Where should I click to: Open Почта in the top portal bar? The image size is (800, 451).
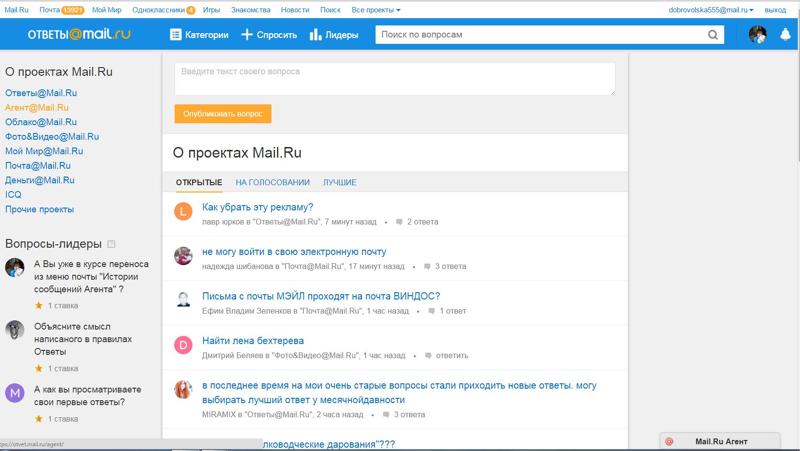(49, 10)
